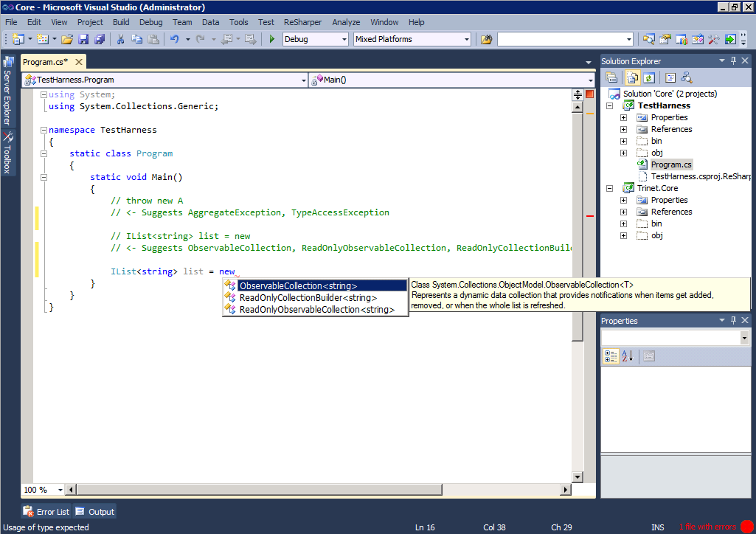Open the Properties object selector dropdown

[744, 338]
